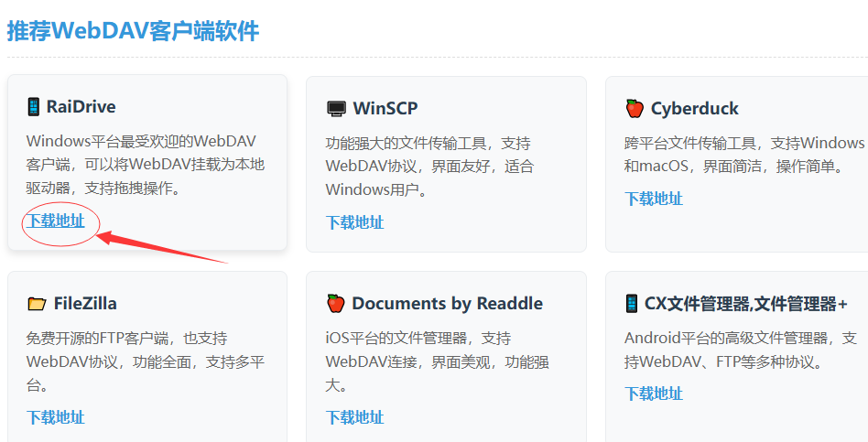The height and width of the screenshot is (442, 868).
Task: Open the WinSCP 下载地址 link
Action: (x=354, y=222)
